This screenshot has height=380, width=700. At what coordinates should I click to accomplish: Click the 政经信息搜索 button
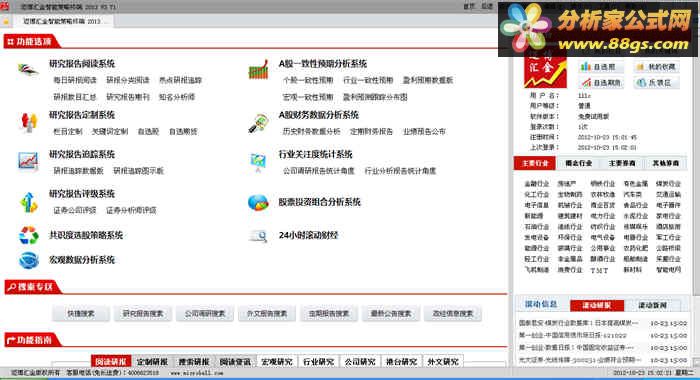coord(453,313)
